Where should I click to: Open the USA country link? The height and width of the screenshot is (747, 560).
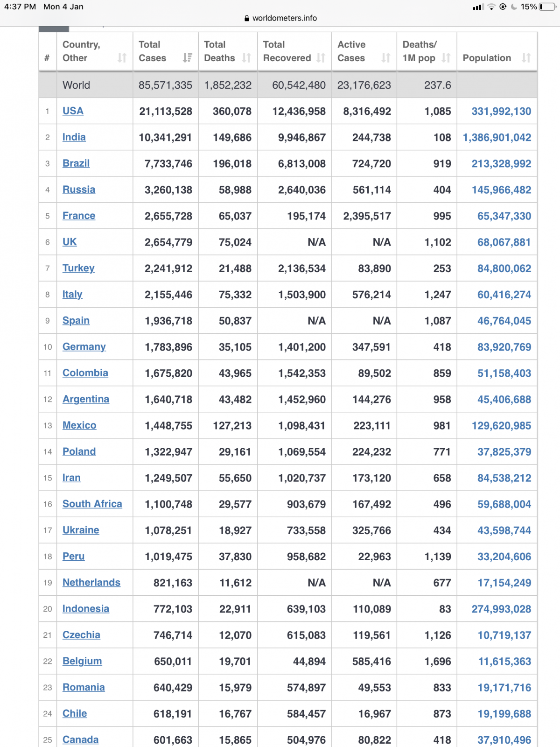73,111
